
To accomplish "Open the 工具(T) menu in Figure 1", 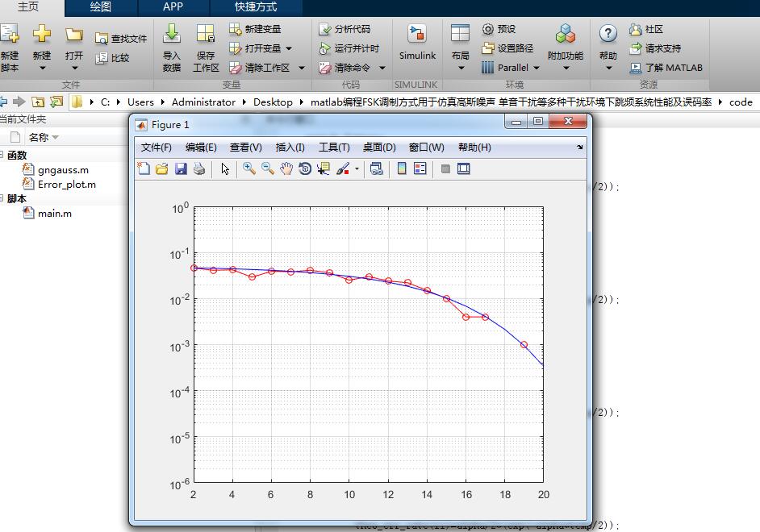I will point(334,148).
